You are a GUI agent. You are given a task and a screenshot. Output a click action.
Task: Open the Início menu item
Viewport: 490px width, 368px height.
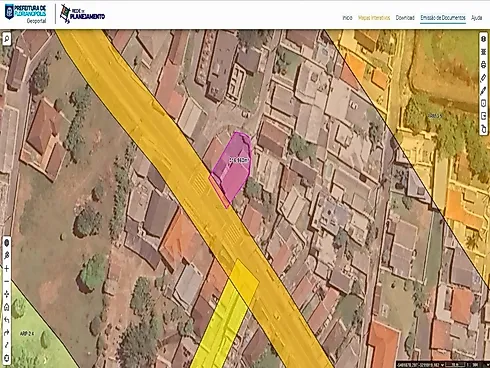pos(347,18)
